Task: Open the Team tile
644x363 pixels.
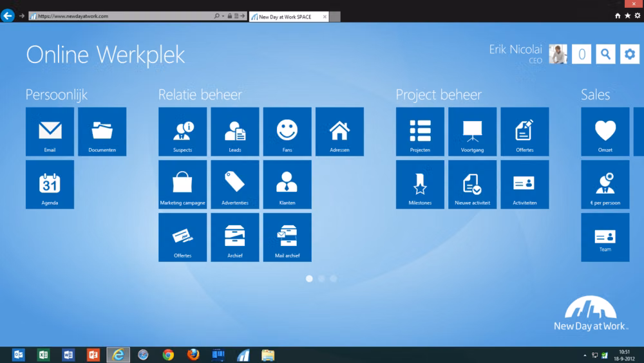Action: pos(605,237)
